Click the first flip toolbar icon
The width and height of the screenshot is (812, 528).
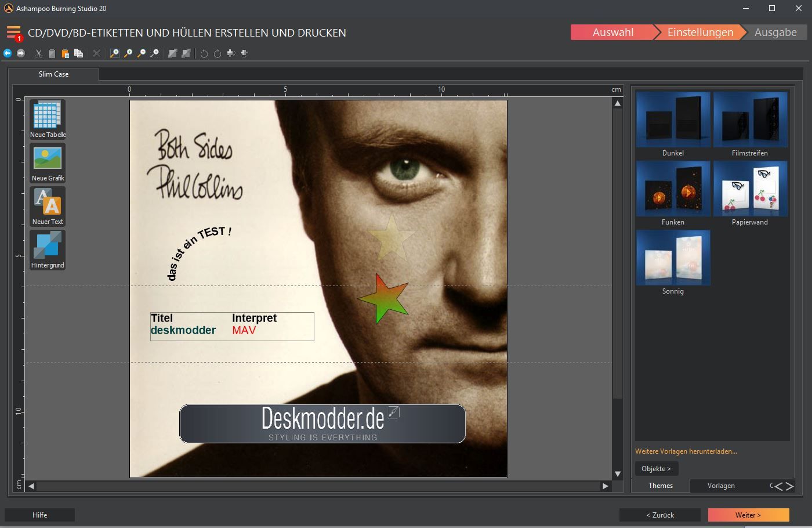(x=231, y=53)
